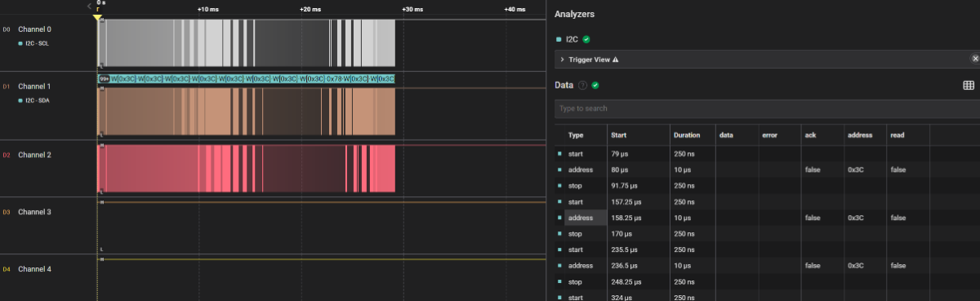Click the 99+ badge on SDA decode

pyautogui.click(x=104, y=79)
